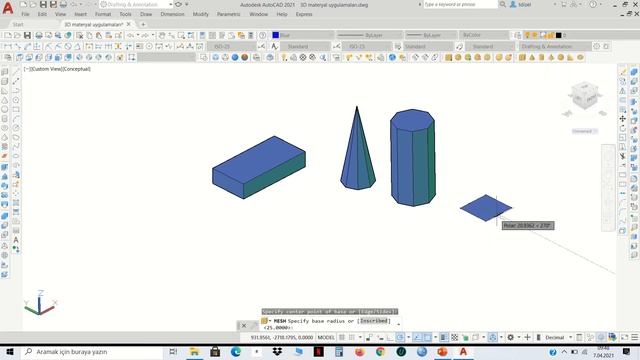This screenshot has height=360, width=640.
Task: Open the Conceptual visual style viewport label
Action: click(77, 69)
